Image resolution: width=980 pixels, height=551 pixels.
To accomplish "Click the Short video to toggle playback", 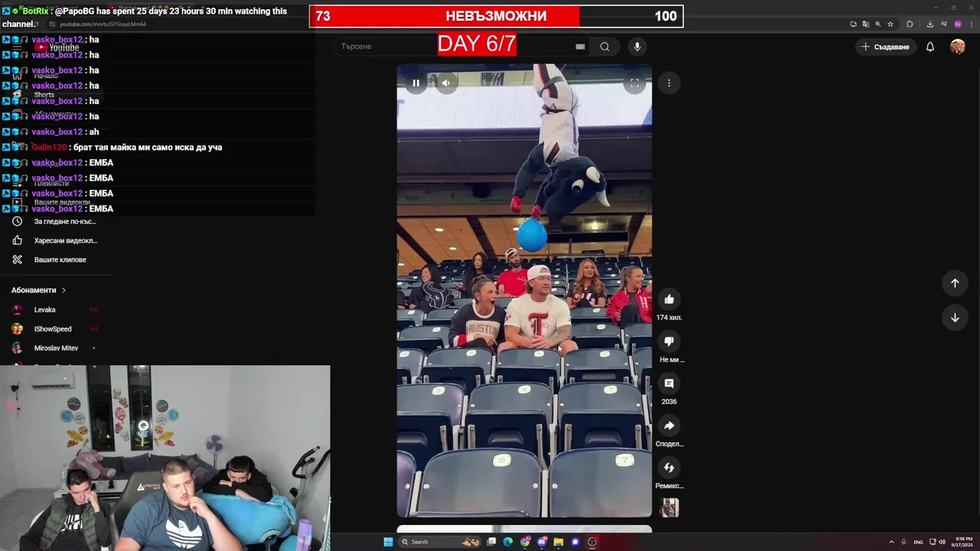I will click(x=524, y=291).
